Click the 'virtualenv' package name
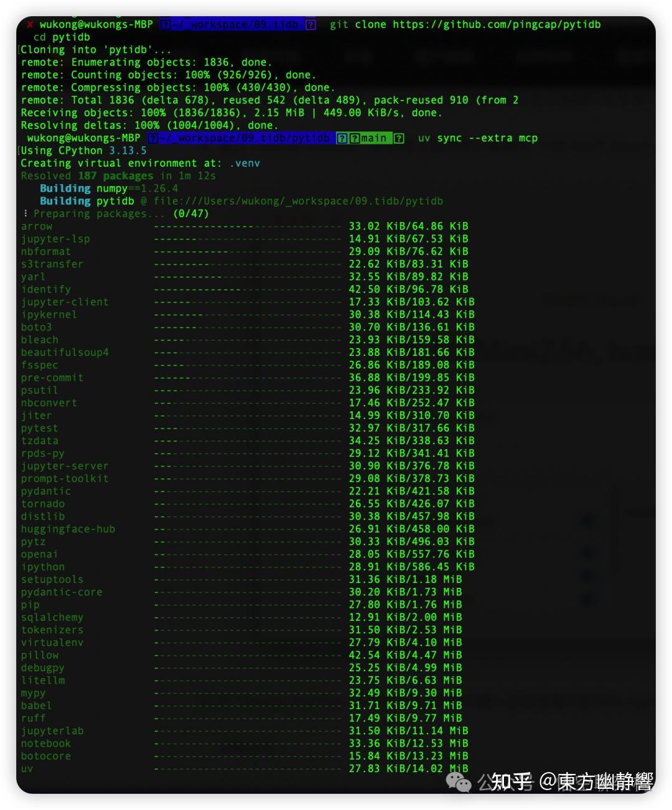The height and width of the screenshot is (810, 672). click(x=52, y=643)
